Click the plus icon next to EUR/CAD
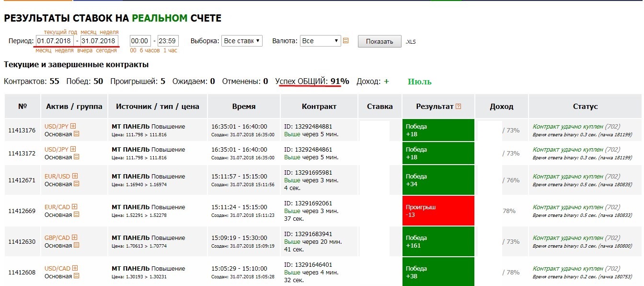Viewport: 644px width, 286px height. pos(75,207)
